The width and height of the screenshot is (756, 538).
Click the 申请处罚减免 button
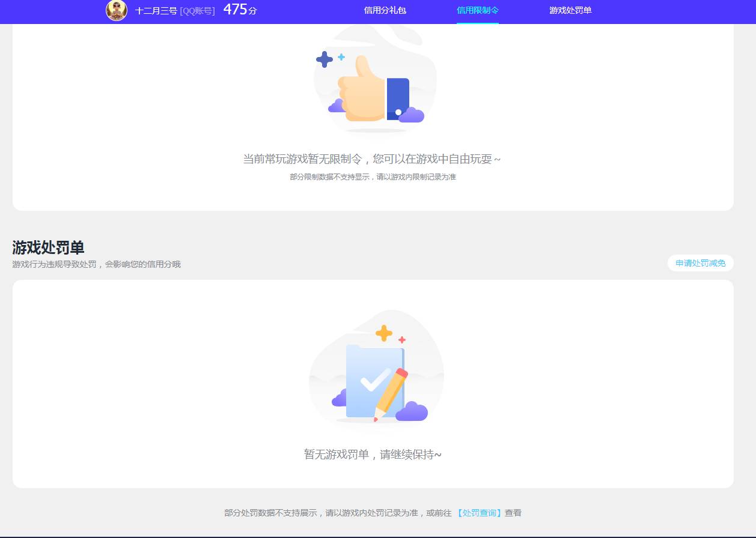pyautogui.click(x=700, y=263)
